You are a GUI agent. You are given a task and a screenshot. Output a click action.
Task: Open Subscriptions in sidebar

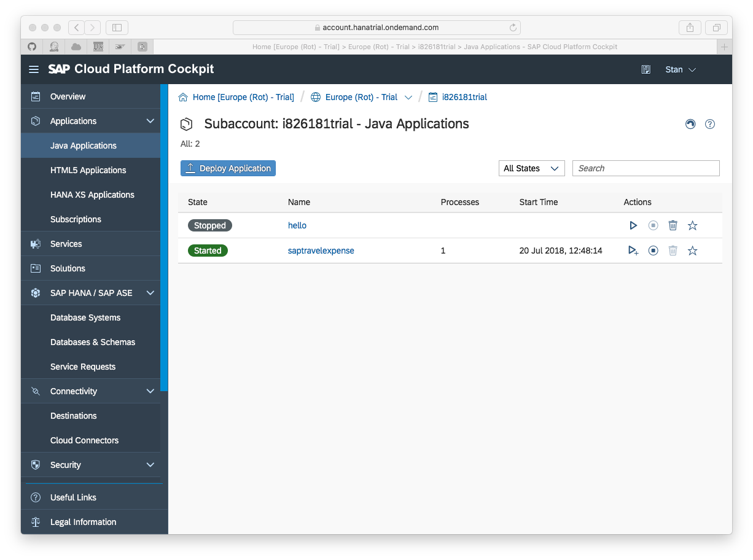click(90, 219)
